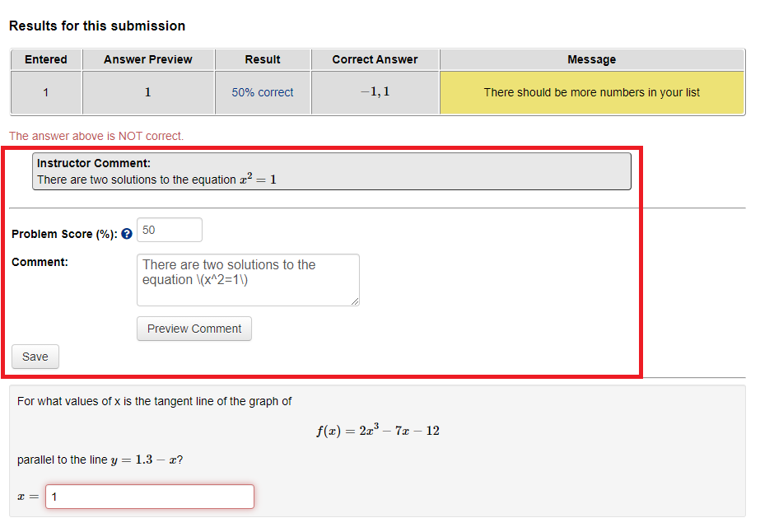Click the f(x) = 2x³ − 7x − 12 formula
The image size is (760, 532).
[378, 430]
